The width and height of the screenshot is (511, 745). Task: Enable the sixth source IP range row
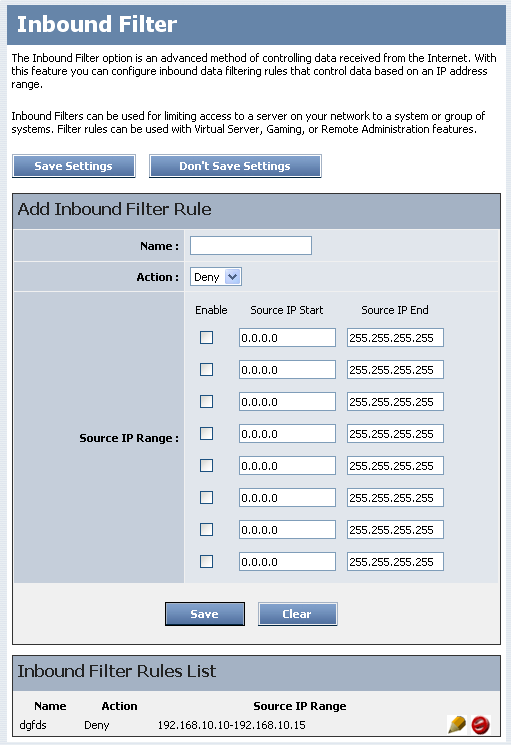(206, 497)
